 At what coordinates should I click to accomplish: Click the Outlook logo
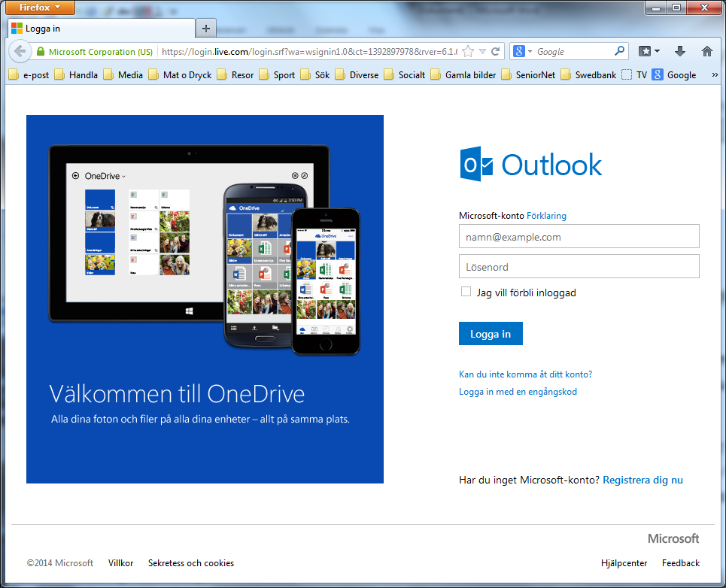[530, 164]
